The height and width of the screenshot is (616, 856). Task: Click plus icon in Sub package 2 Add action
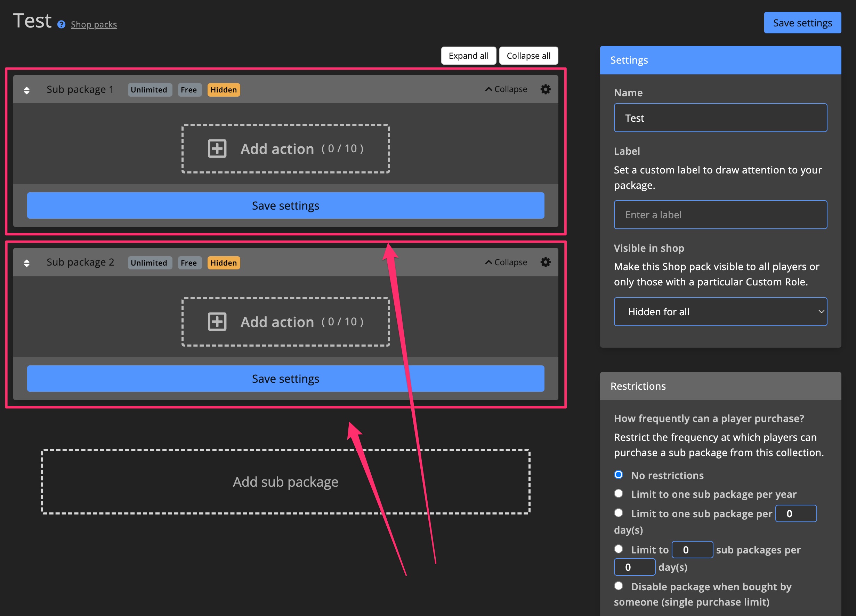coord(217,322)
